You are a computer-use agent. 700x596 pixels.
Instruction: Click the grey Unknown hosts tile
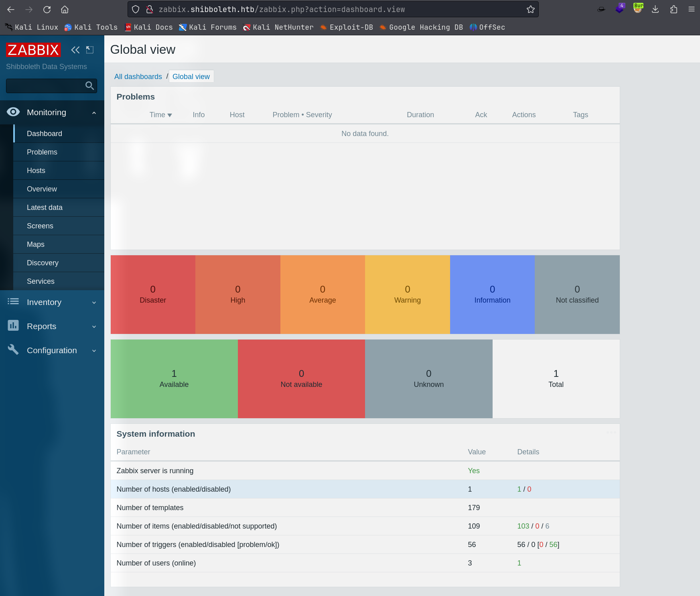[x=429, y=379]
